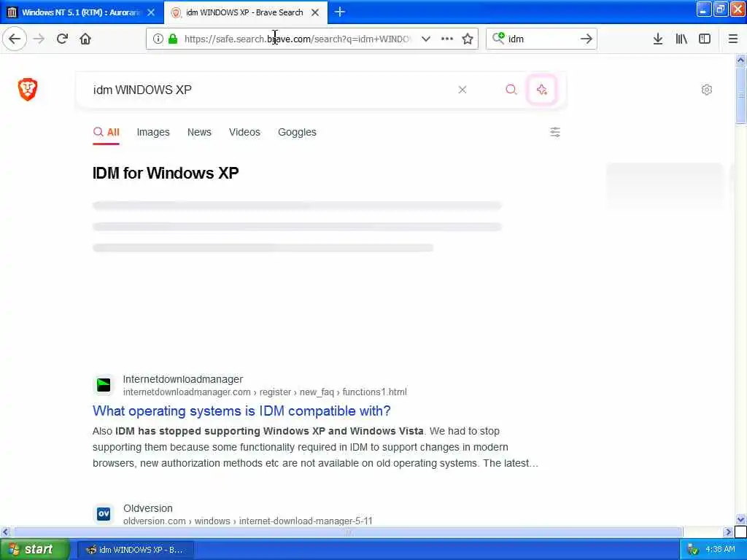Click the taskbar clock showing 4:38 AM

click(720, 550)
